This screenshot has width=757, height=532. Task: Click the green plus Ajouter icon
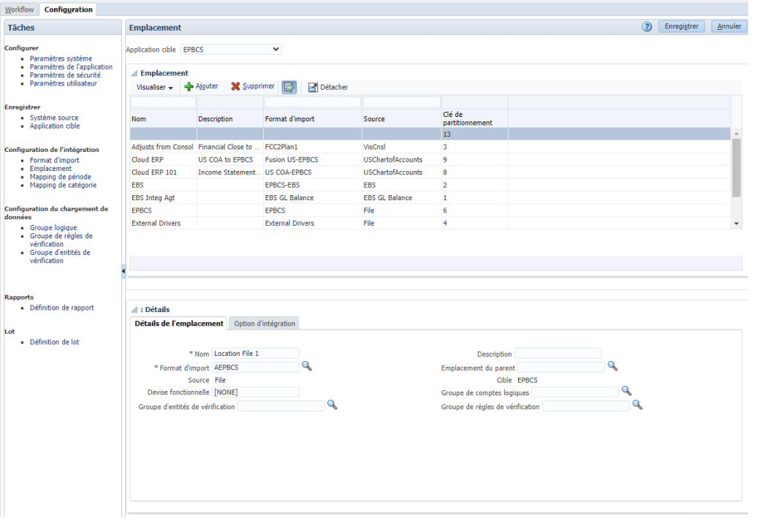[x=189, y=87]
